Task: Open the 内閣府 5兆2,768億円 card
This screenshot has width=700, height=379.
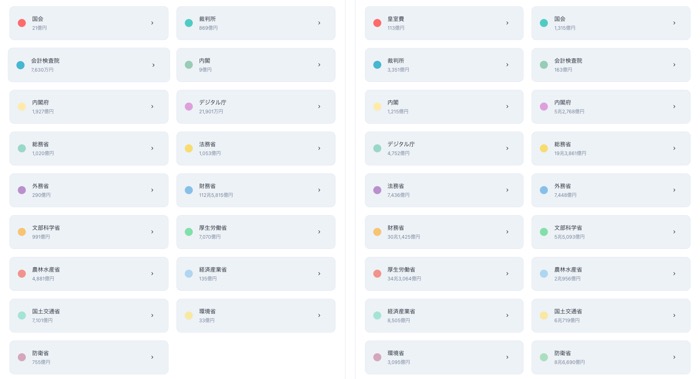Action: tap(611, 107)
